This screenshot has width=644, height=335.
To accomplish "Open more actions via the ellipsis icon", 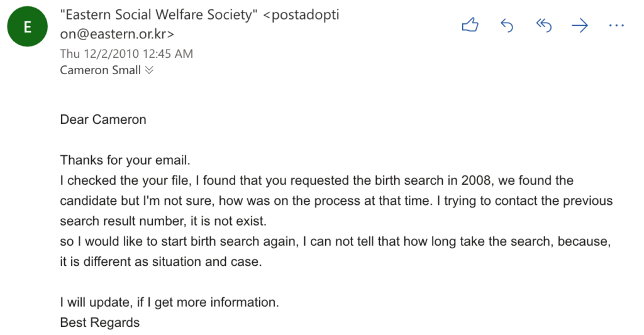I will (616, 25).
